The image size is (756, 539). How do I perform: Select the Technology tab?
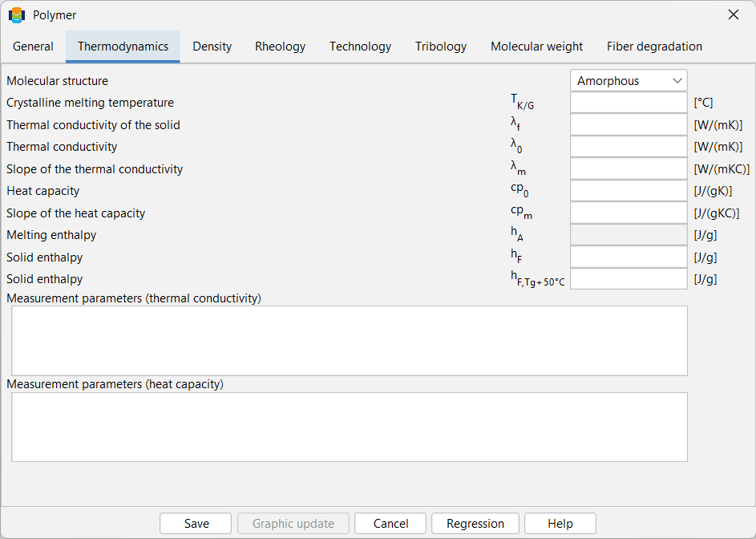360,47
